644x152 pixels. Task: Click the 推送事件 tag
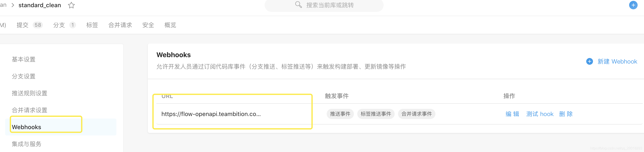point(340,114)
